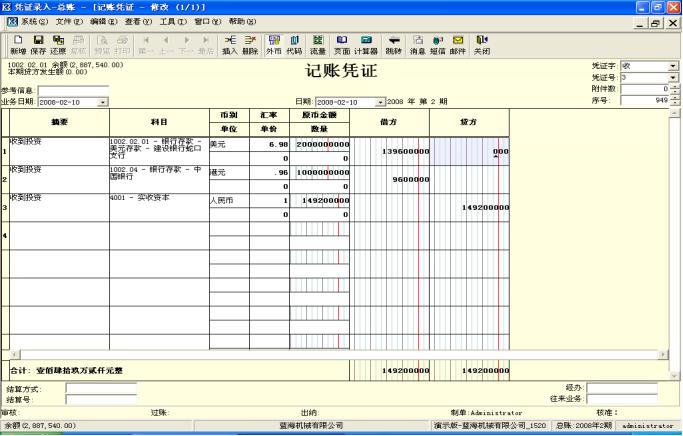Click the 往来业务 input field
This screenshot has height=436, width=683.
click(622, 399)
